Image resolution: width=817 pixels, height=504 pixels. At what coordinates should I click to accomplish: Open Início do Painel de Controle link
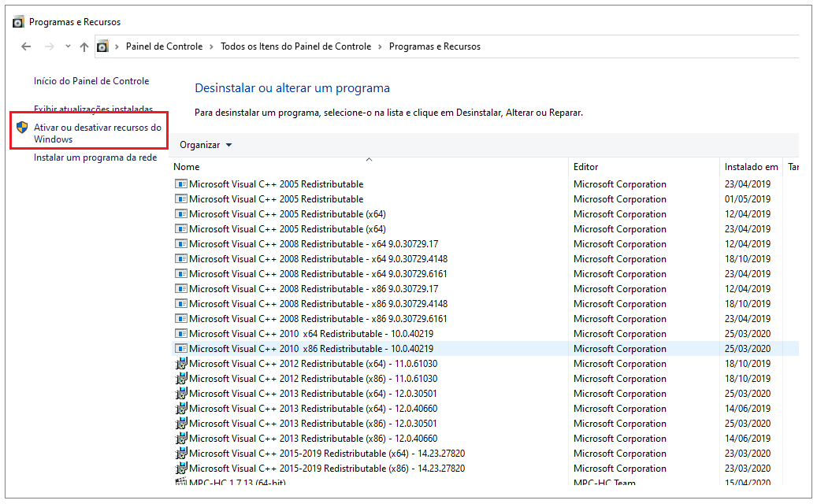tap(91, 80)
